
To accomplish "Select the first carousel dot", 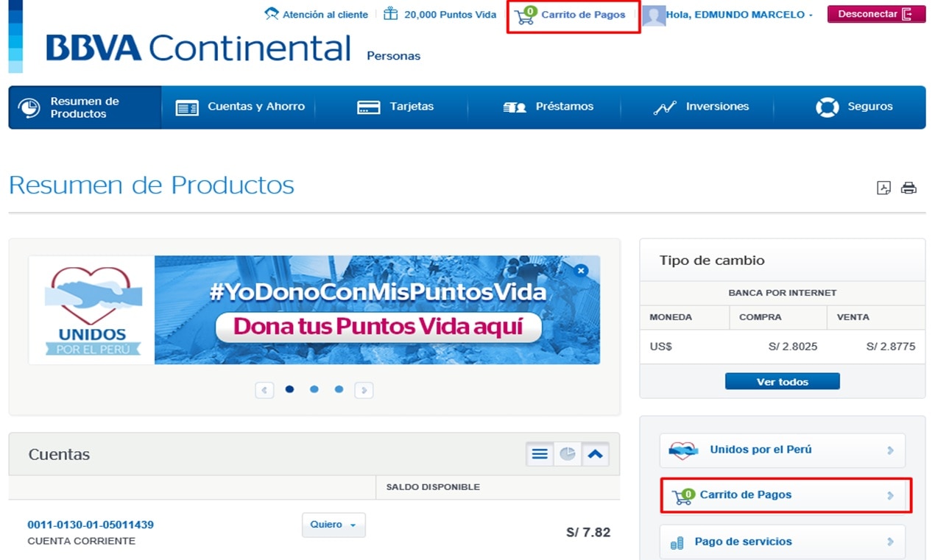I will tap(289, 389).
